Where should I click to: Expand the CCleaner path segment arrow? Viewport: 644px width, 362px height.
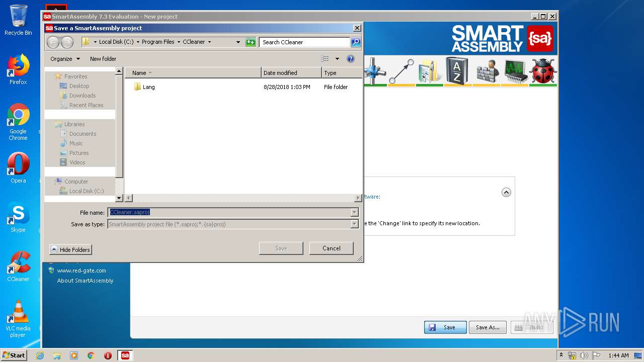[209, 42]
